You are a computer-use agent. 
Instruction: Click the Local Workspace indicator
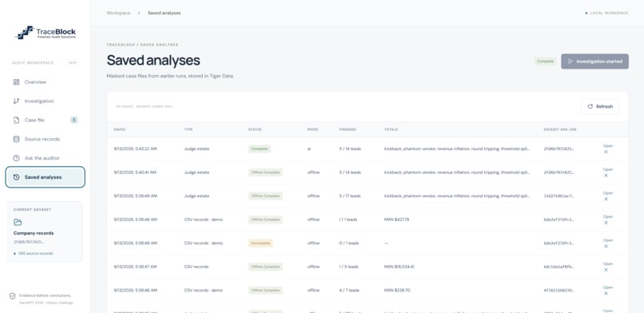[607, 13]
